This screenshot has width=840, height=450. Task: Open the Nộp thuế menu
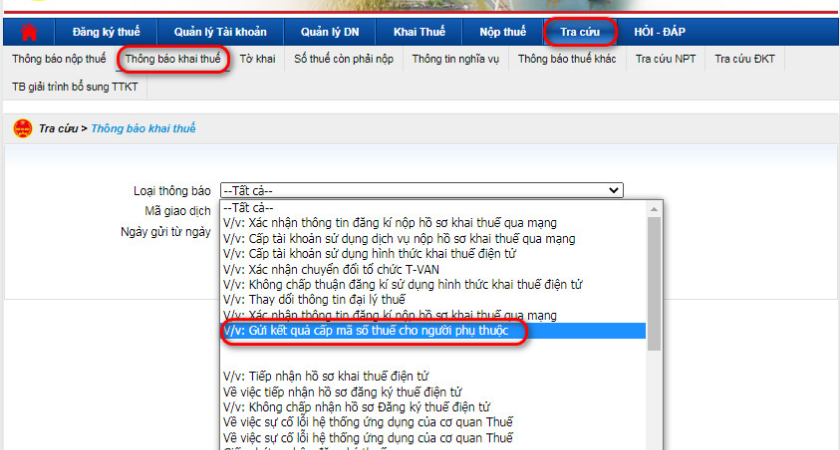501,32
